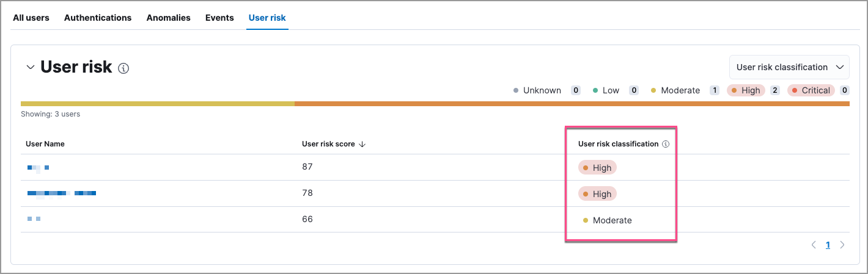Click the Unknown legend item
Image resolution: width=868 pixels, height=274 pixels.
tap(537, 90)
